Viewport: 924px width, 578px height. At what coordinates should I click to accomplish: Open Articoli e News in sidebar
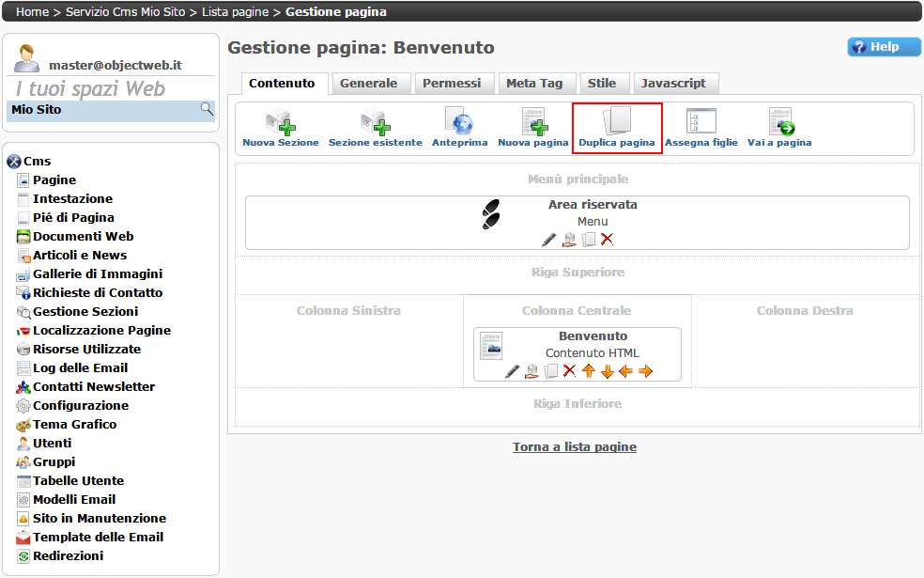pos(79,256)
